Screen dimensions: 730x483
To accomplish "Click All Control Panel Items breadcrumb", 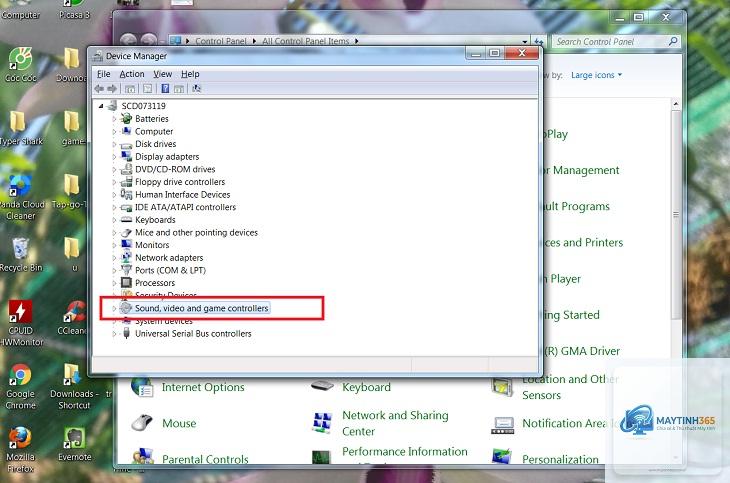I will pos(305,41).
